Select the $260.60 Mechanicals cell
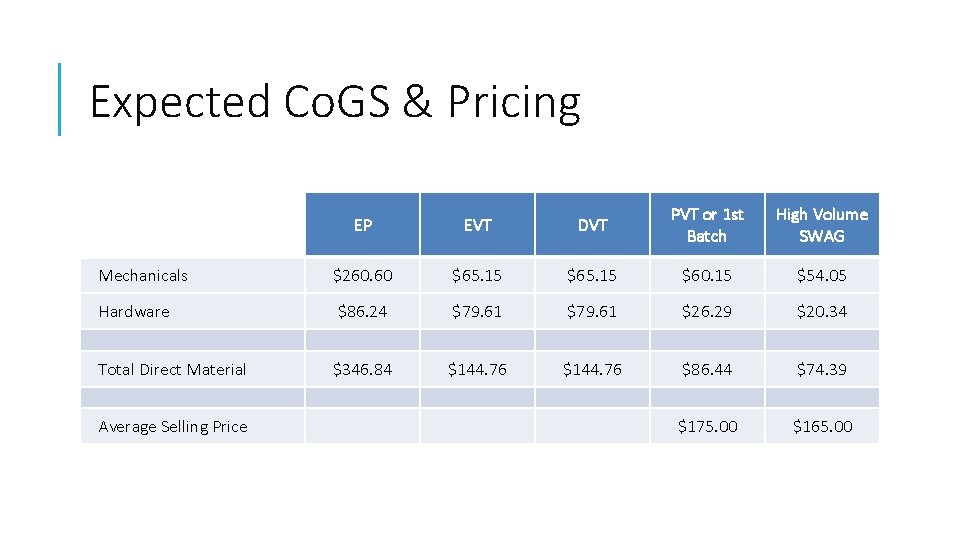 (x=363, y=275)
